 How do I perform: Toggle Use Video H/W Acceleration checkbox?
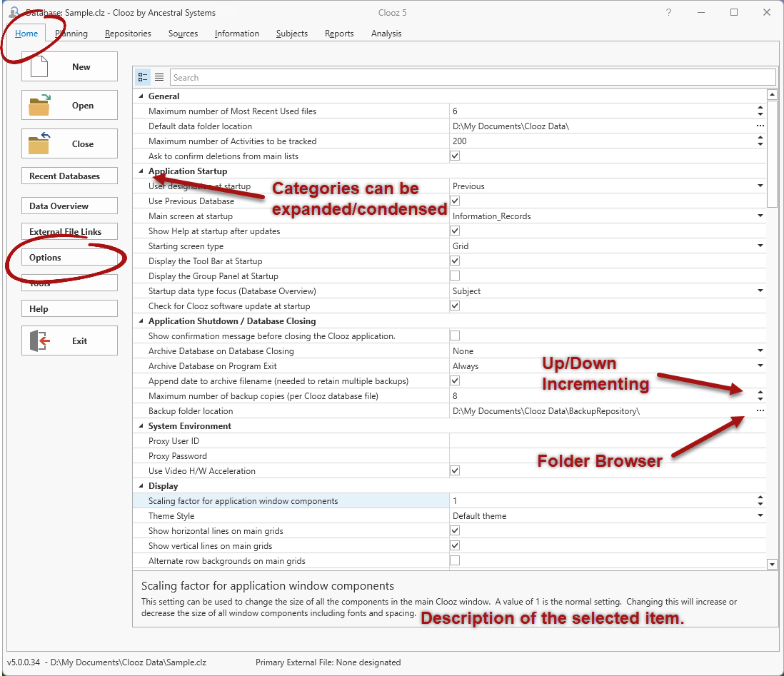(455, 470)
